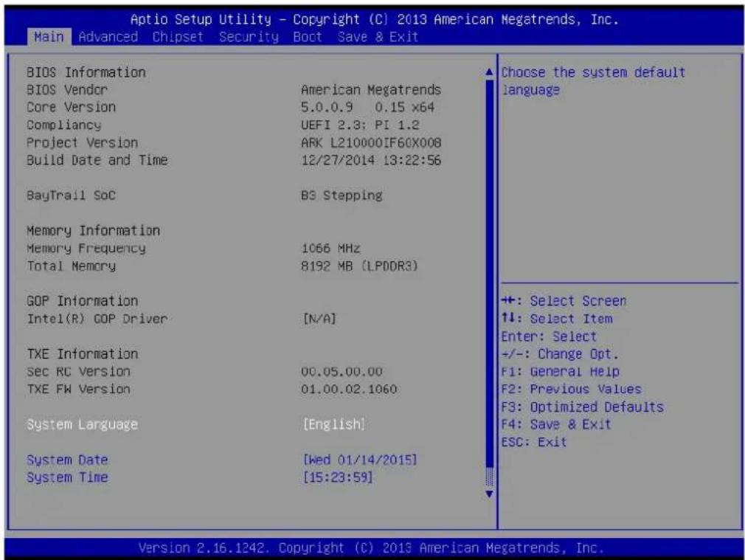Viewport: 745px width, 560px height.
Task: Click the Version 2.16.1242 footer text
Action: click(x=371, y=548)
